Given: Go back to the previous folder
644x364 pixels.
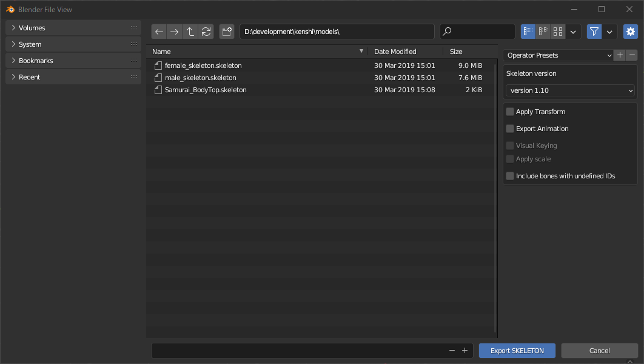Looking at the screenshot, I should tap(159, 32).
